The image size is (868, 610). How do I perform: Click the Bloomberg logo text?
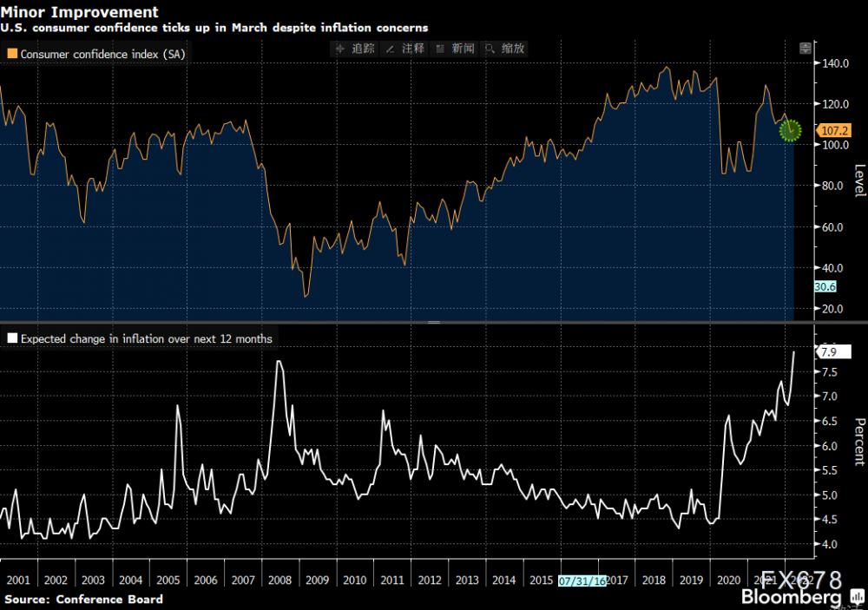click(792, 597)
